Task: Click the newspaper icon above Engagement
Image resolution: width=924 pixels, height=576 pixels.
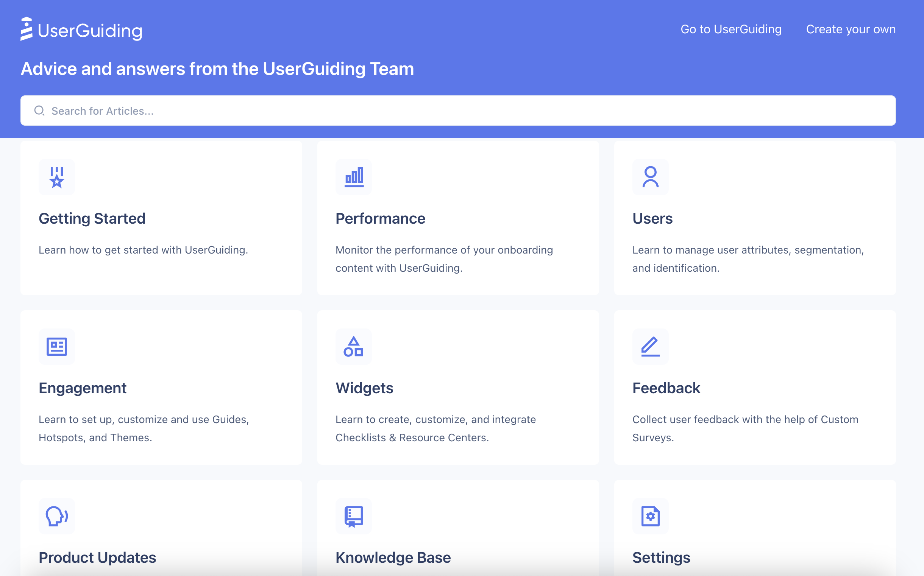Action: (56, 346)
